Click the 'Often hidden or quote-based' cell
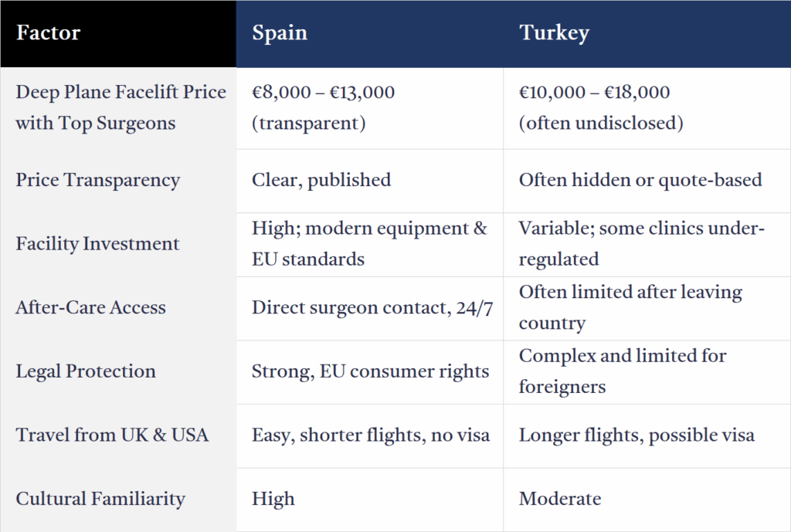Image resolution: width=791 pixels, height=532 pixels. (x=640, y=180)
